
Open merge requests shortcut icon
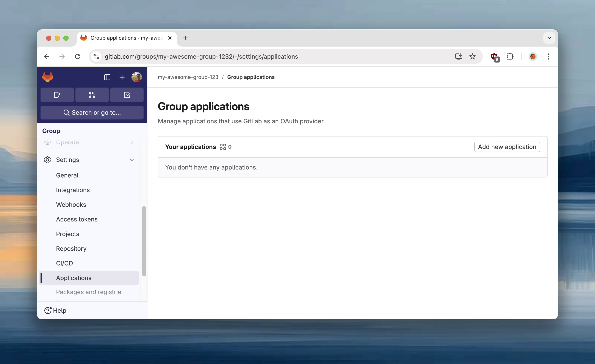[92, 95]
